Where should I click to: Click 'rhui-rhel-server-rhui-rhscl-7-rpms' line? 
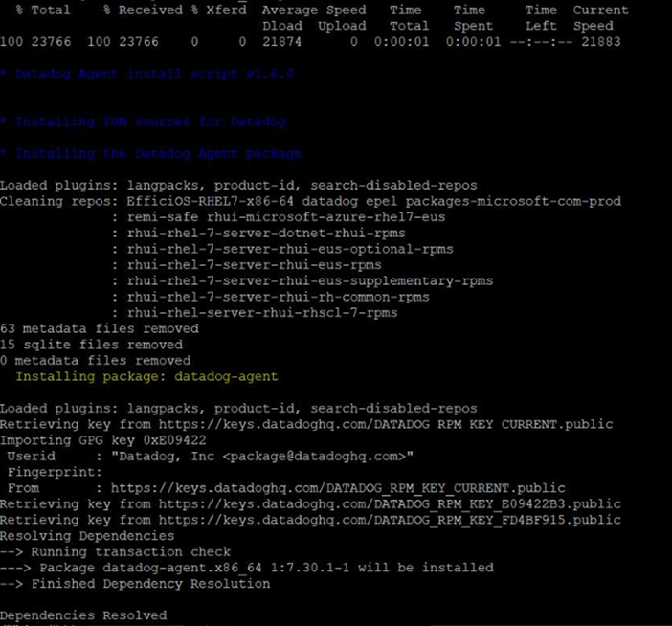(262, 313)
